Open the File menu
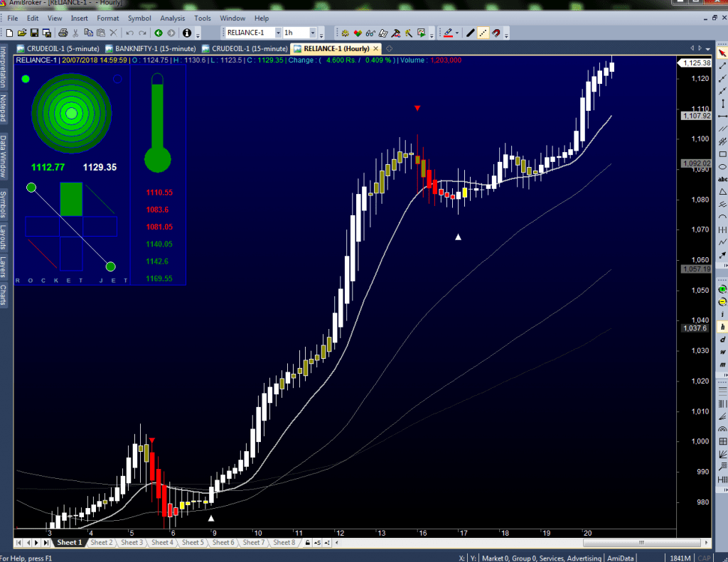 pyautogui.click(x=13, y=18)
